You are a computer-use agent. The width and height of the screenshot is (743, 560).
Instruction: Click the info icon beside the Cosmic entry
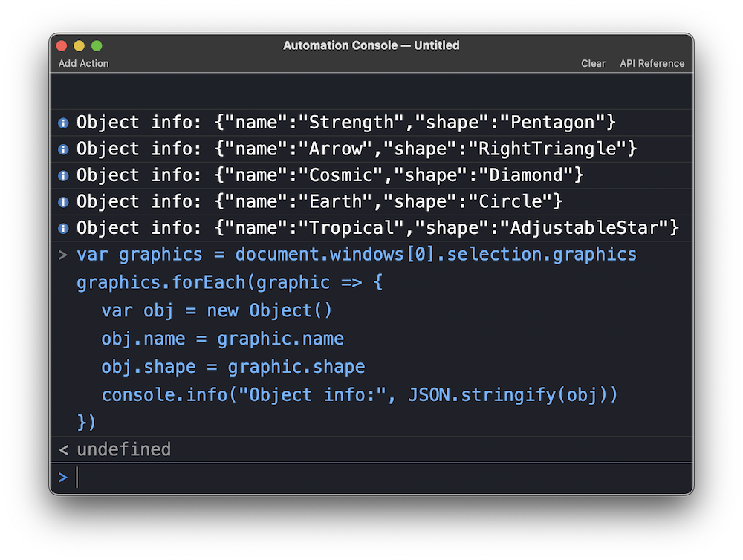[63, 175]
